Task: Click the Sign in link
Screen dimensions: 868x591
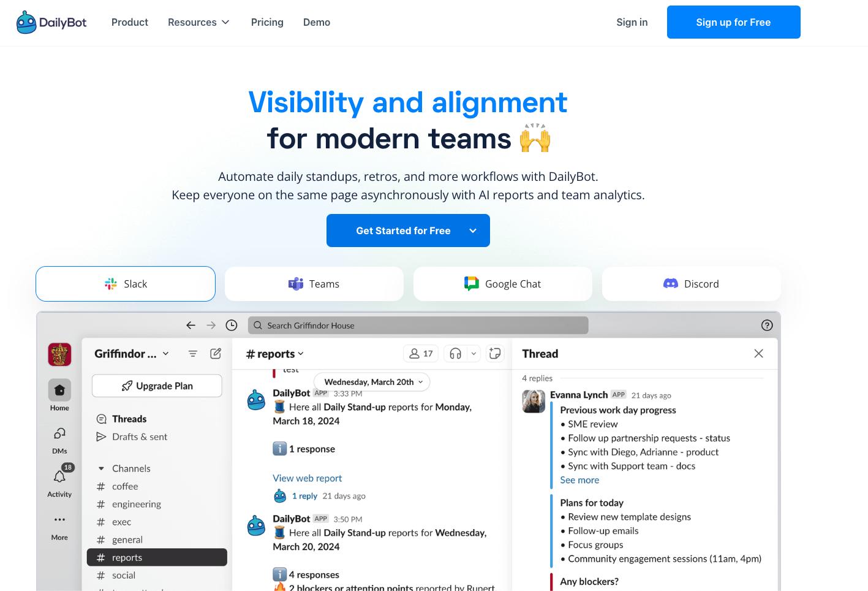Action: [x=632, y=22]
